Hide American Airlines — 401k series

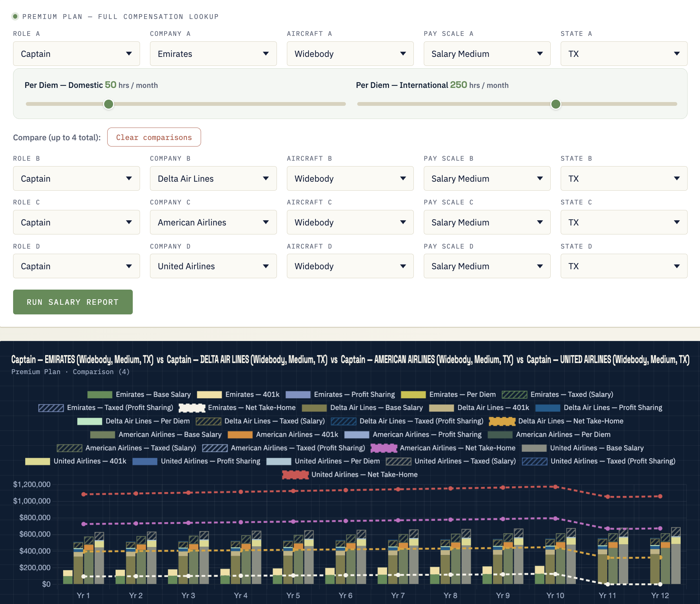[x=283, y=434]
